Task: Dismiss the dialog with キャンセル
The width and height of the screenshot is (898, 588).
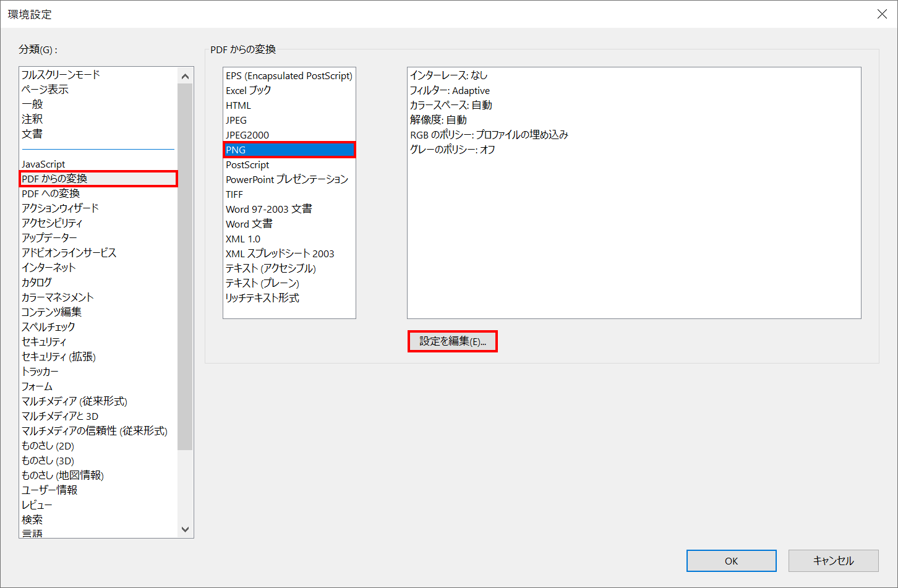Action: tap(833, 561)
